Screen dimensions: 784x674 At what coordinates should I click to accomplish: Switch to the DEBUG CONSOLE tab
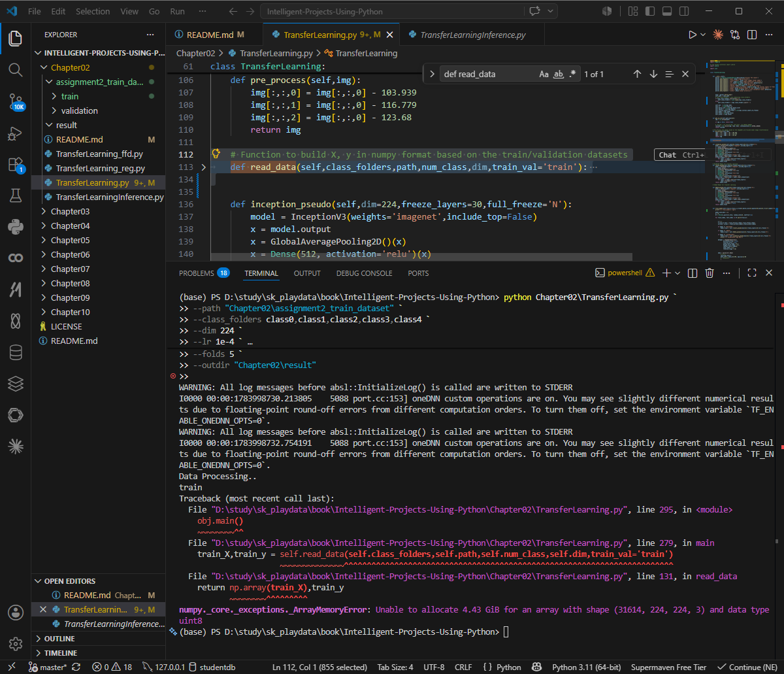pyautogui.click(x=364, y=273)
